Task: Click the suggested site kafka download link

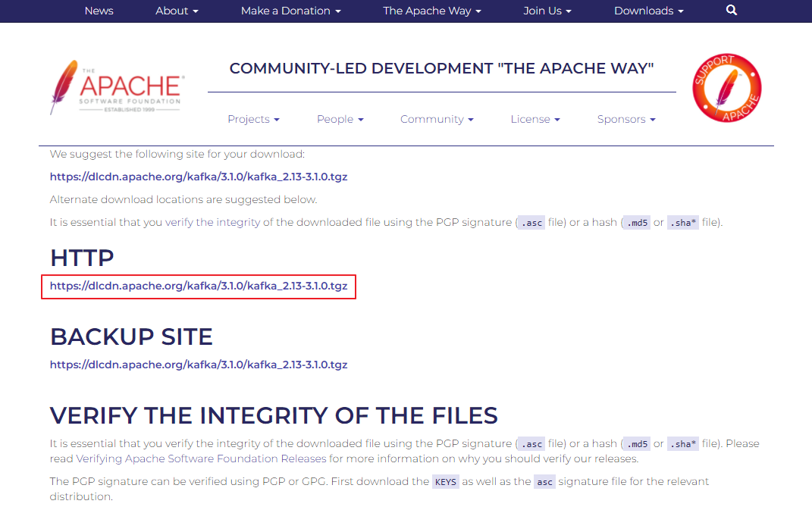Action: click(199, 177)
